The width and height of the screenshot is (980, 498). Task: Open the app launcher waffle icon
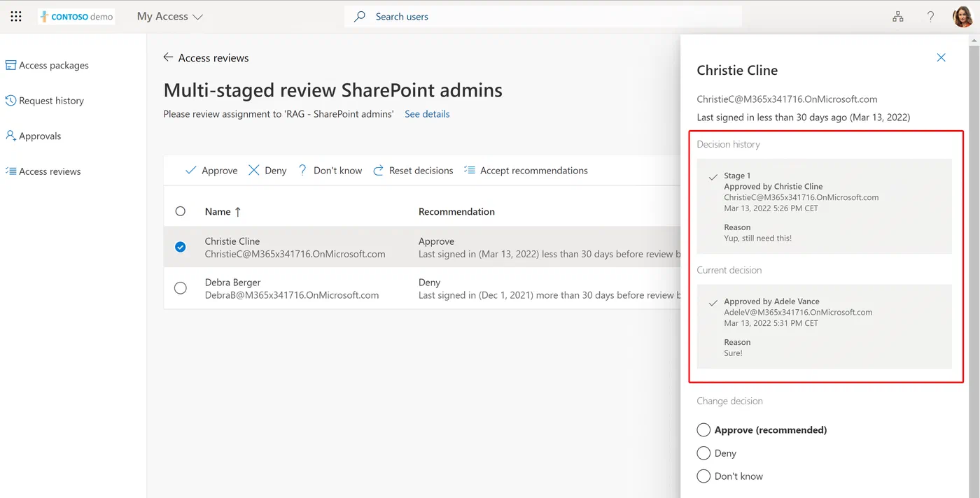(16, 16)
